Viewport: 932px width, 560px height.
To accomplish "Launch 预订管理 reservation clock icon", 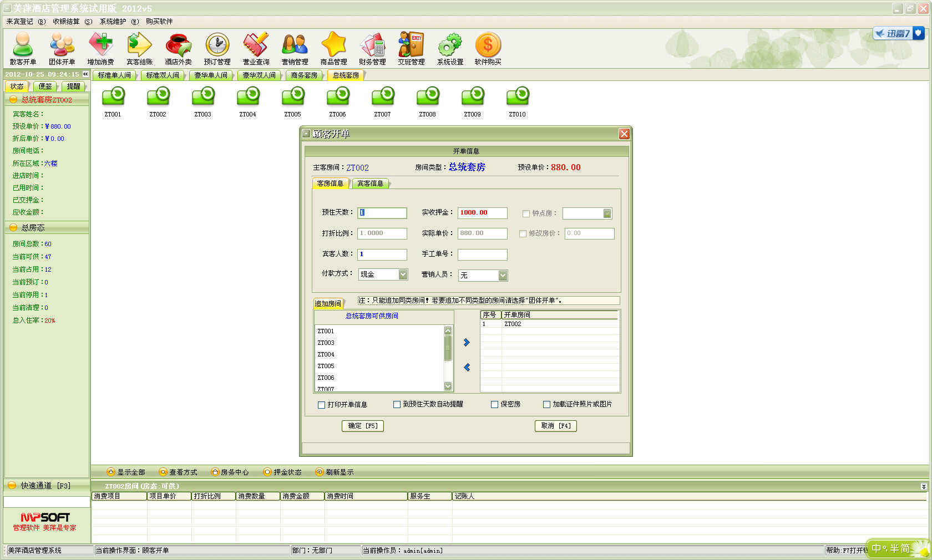I will [217, 49].
